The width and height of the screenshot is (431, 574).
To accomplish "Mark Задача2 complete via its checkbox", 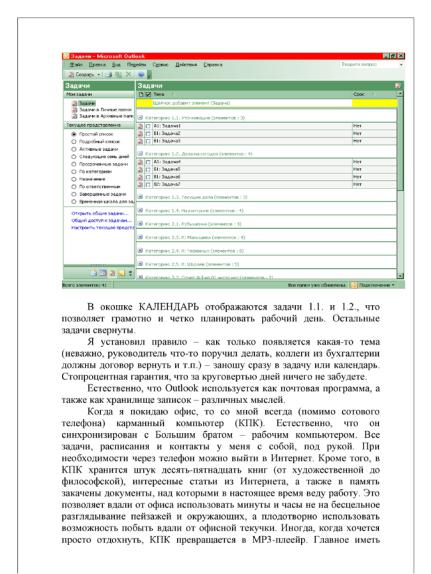I will pyautogui.click(x=148, y=134).
